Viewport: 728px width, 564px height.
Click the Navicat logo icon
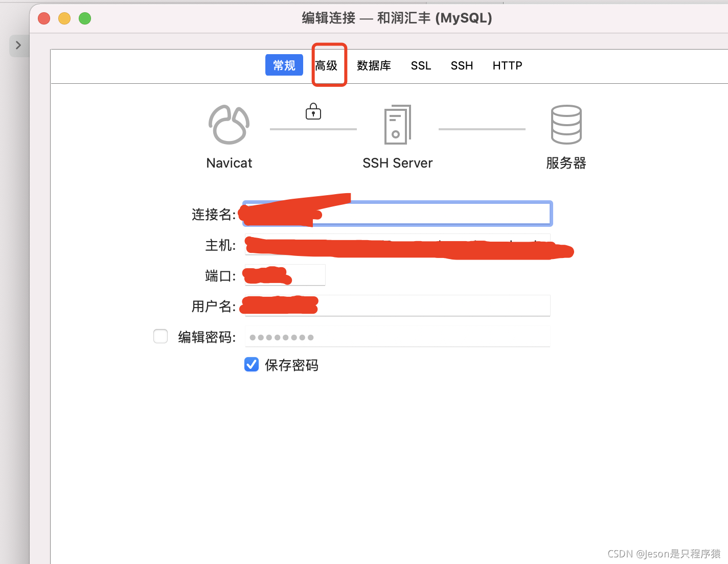tap(229, 125)
